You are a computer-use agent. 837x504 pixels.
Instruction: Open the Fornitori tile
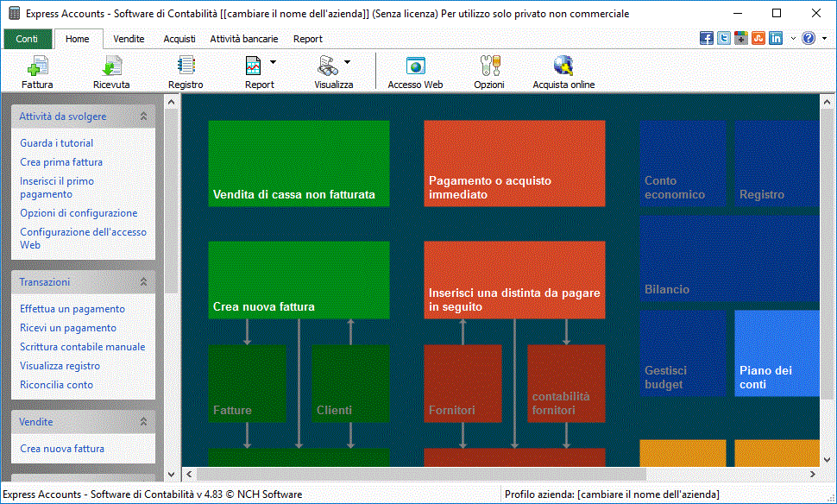click(x=463, y=384)
